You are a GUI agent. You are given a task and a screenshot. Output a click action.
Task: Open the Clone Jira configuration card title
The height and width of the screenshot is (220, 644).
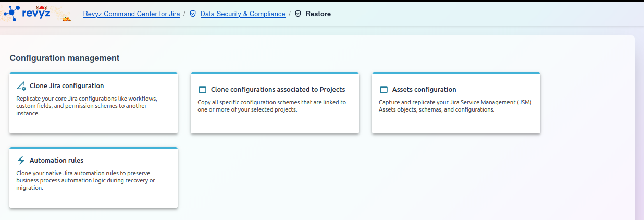click(67, 86)
